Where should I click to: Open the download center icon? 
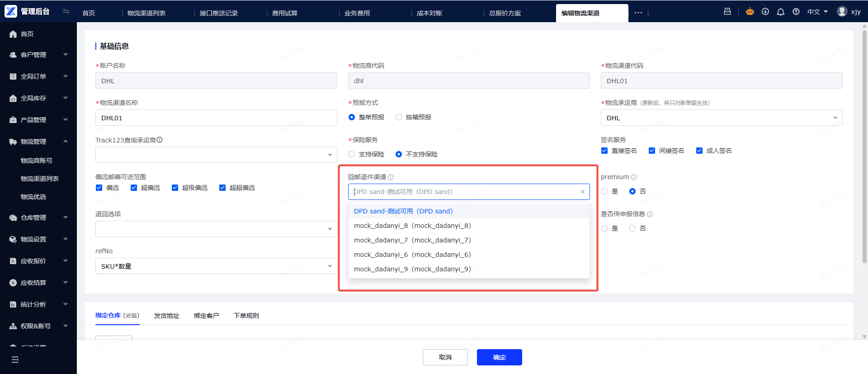coord(765,12)
